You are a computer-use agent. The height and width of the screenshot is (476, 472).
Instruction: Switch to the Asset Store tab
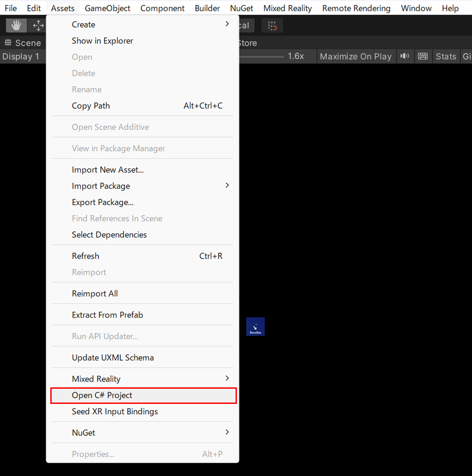coord(248,43)
